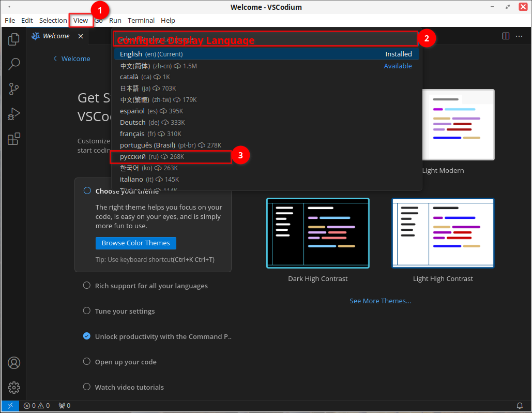Select the Rich support for all languages step
The height and width of the screenshot is (413, 532).
(x=151, y=286)
